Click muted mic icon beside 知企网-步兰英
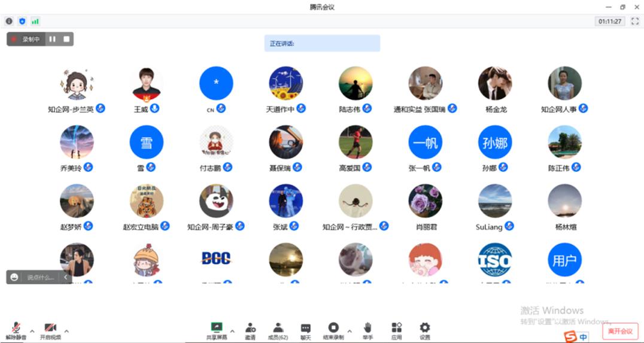Screen dimensions: 644x343 click(x=100, y=108)
